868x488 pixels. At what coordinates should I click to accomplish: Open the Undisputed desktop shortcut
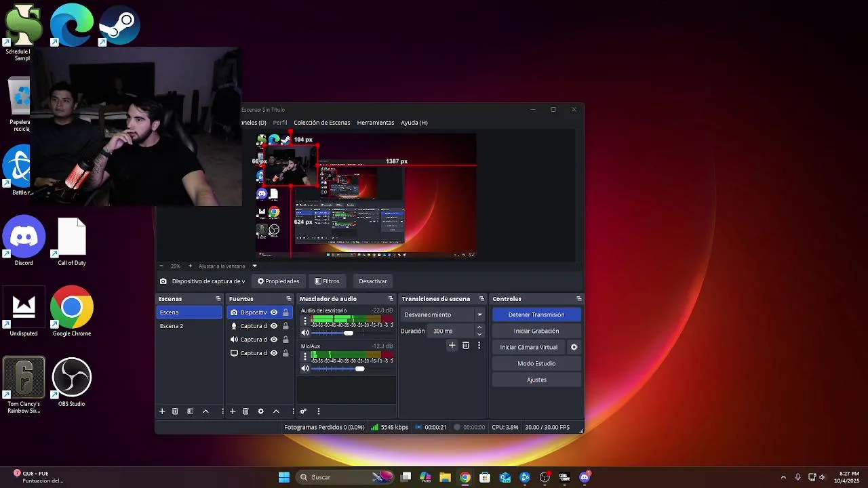(24, 312)
